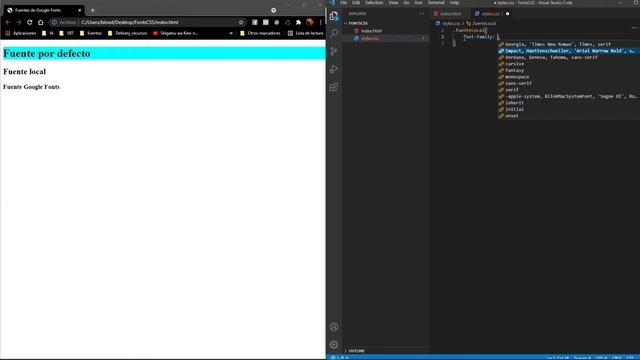The image size is (640, 360).
Task: Open the Run and Debug view
Action: pos(334,69)
